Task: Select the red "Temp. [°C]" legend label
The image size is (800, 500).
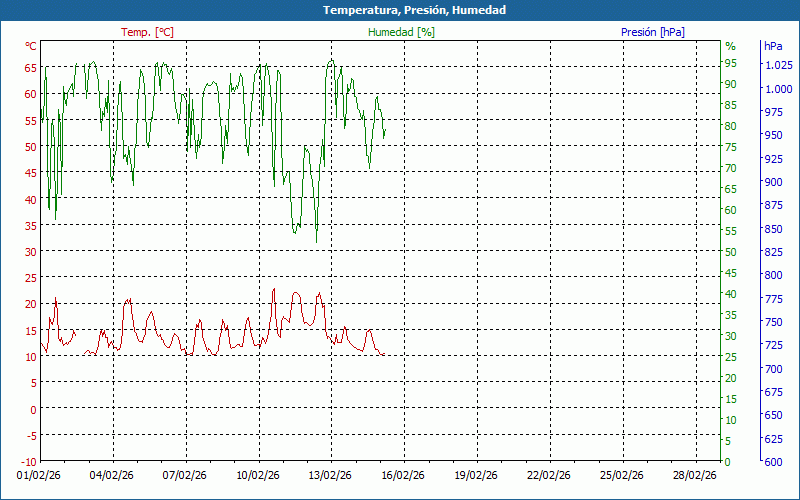Action: 147,32
